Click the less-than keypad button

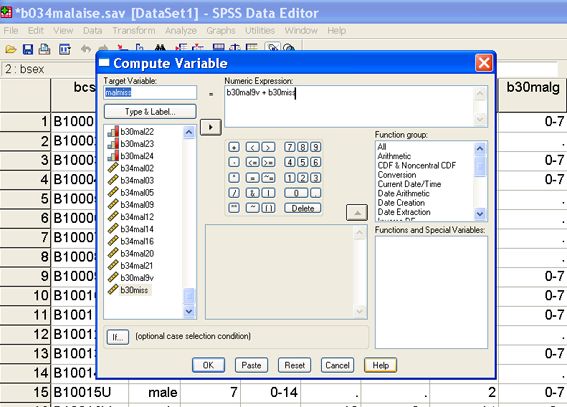coord(252,147)
